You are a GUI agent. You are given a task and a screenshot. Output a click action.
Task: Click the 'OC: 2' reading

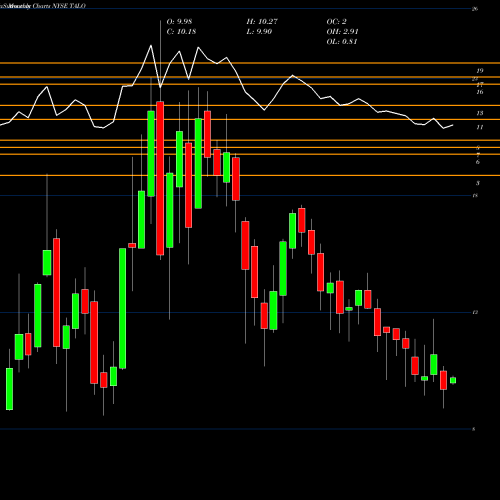click(336, 22)
